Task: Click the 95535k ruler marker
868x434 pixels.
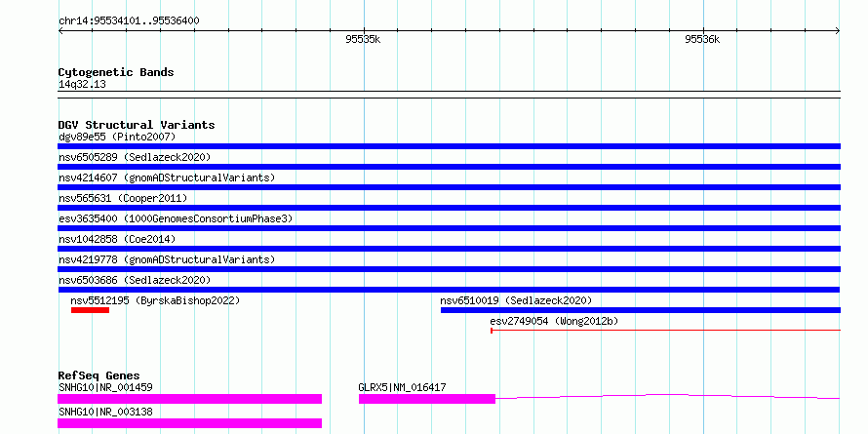Action: coord(363,39)
